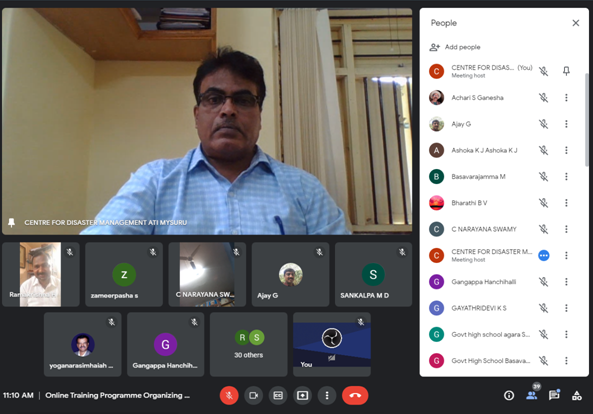Select SANKALPA M D tile
Viewport: 593px width, 414px height.
(374, 274)
